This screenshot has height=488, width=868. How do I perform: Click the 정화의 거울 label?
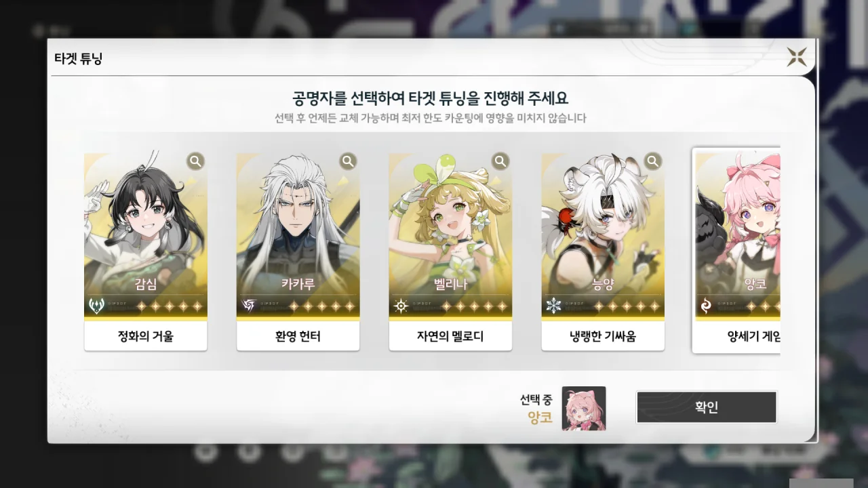pyautogui.click(x=146, y=335)
